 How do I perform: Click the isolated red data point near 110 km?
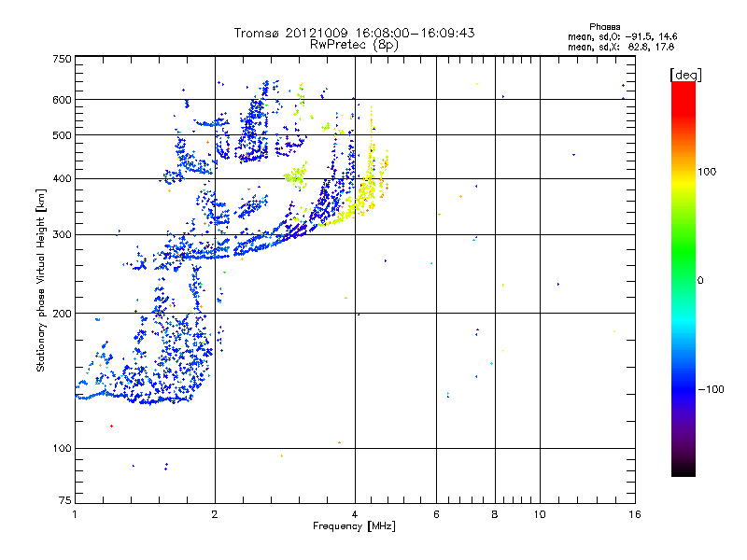[x=111, y=426]
